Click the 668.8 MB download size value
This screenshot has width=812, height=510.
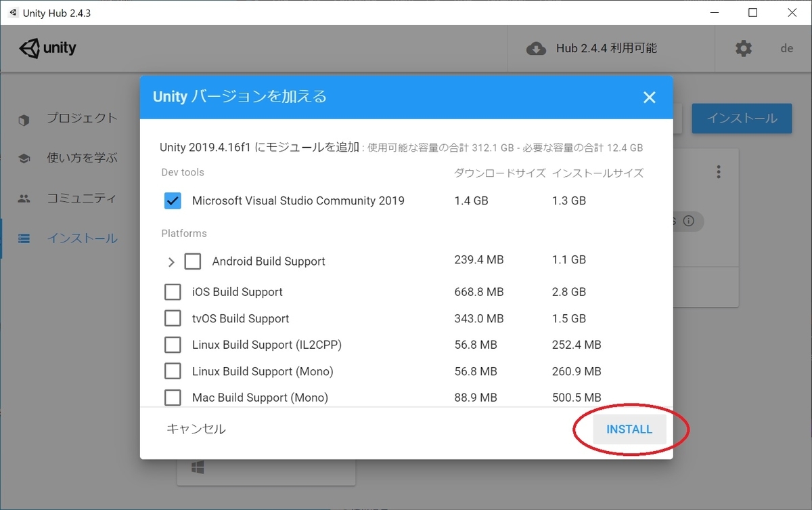479,292
